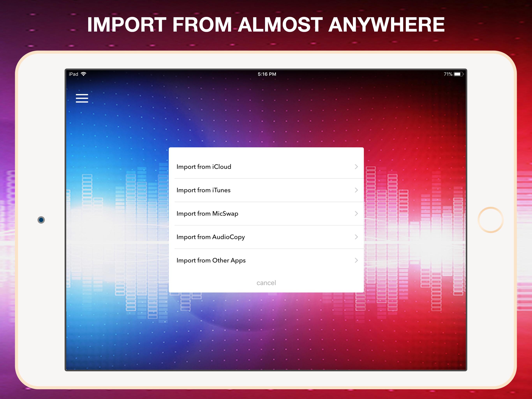This screenshot has width=532, height=399.
Task: Tap the battery indicator icon
Action: pos(458,74)
